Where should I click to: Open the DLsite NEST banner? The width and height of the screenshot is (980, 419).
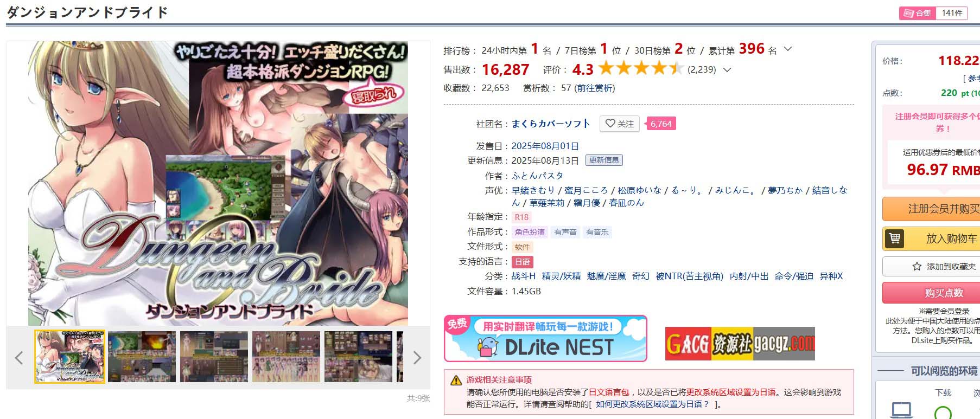coord(545,338)
